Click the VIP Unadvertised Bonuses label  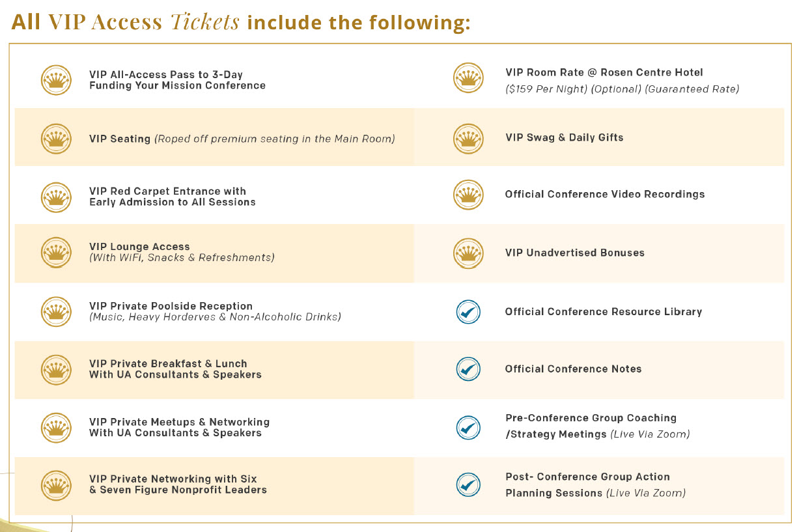[574, 253]
